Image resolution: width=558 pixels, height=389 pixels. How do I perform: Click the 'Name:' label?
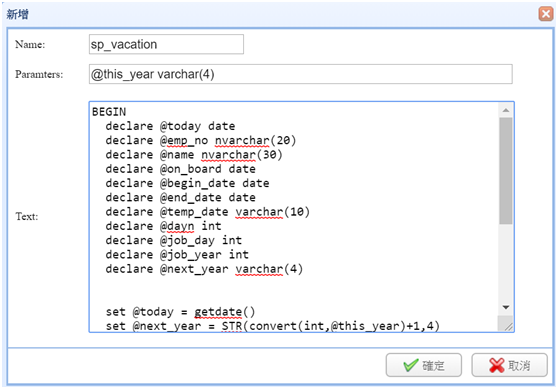(30, 44)
